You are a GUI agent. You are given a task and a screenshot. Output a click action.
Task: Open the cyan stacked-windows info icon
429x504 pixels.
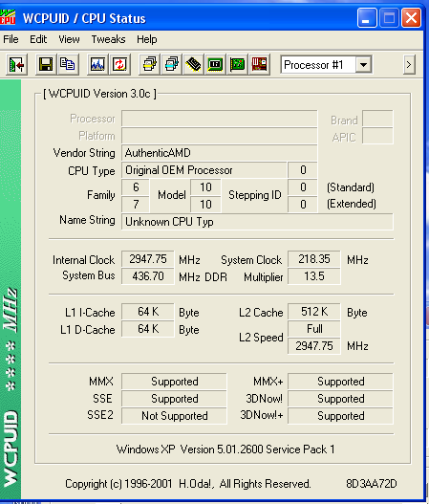coord(171,65)
